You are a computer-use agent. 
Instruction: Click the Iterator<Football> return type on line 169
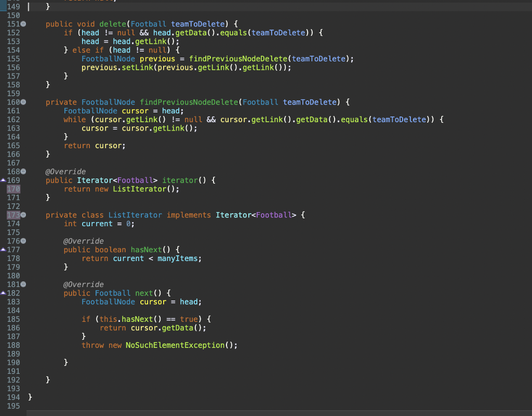117,180
